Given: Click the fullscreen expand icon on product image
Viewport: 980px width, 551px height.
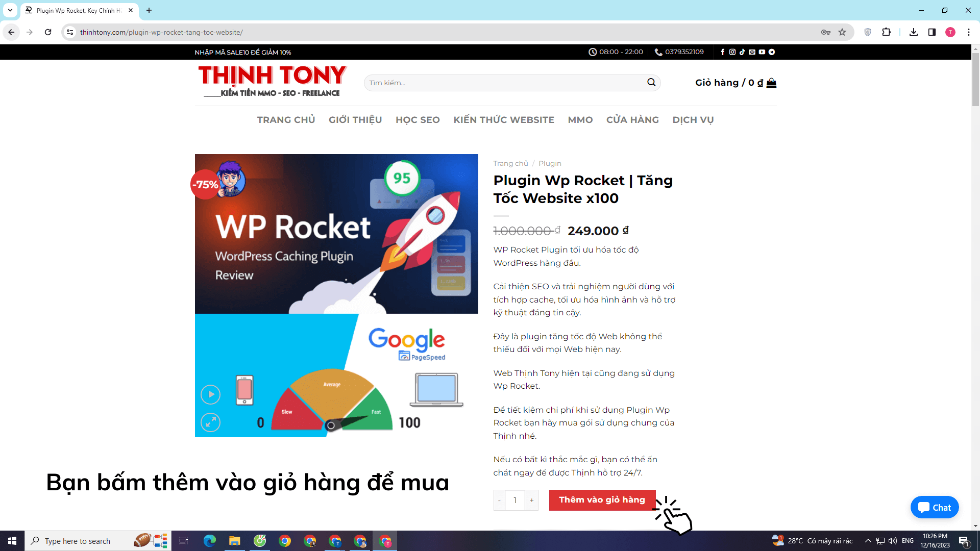Looking at the screenshot, I should coord(210,422).
